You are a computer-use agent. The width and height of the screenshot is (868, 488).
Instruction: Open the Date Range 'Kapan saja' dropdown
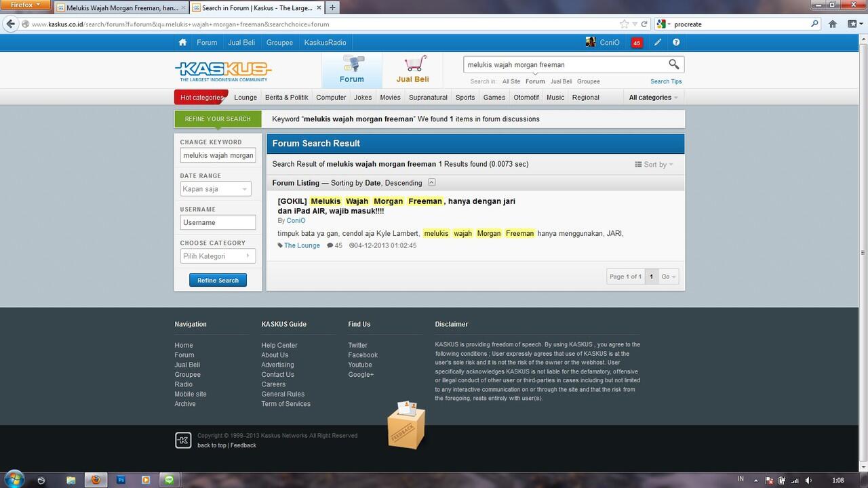pyautogui.click(x=216, y=189)
